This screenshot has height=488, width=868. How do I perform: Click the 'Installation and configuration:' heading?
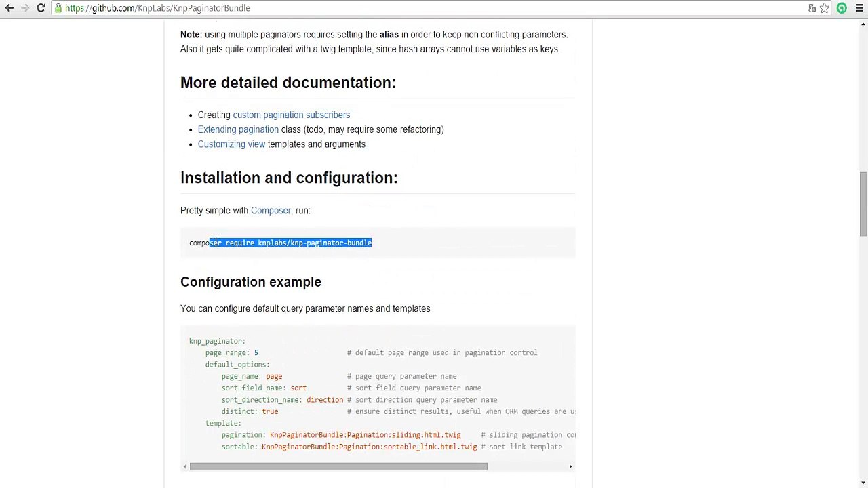point(289,178)
